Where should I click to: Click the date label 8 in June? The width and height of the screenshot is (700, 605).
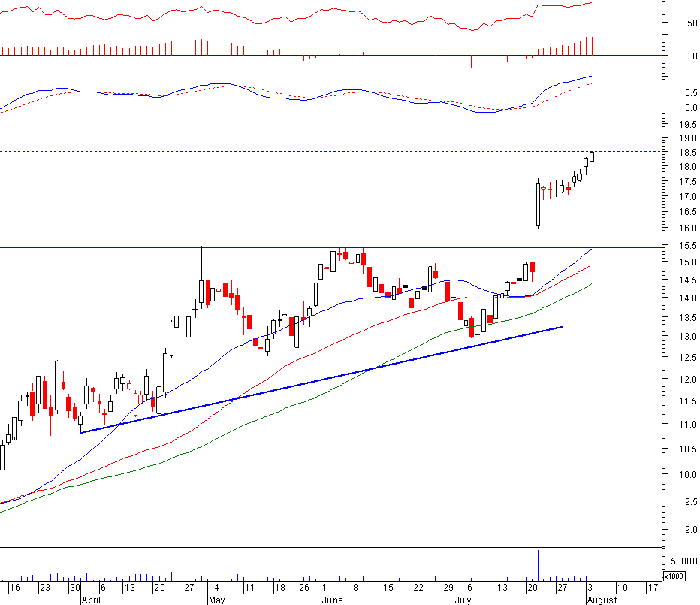[x=355, y=588]
